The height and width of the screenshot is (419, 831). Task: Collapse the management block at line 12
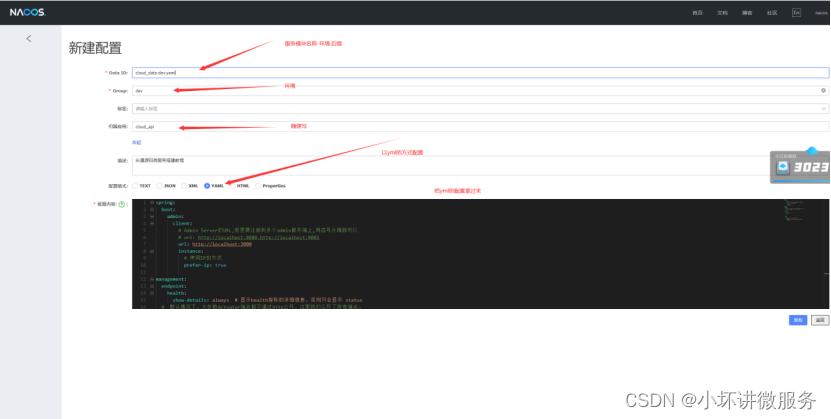[152, 279]
